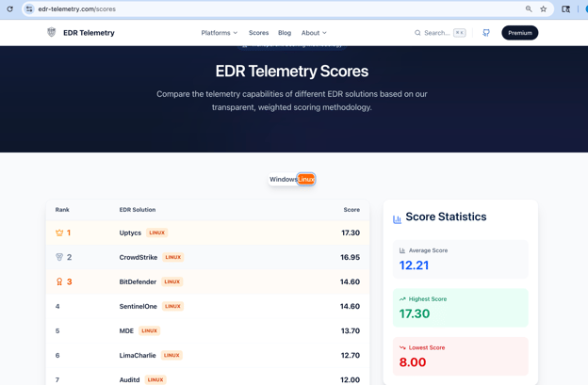Viewport: 588px width, 385px height.
Task: Click the keyboard shortcut badge in search
Action: pyautogui.click(x=460, y=33)
